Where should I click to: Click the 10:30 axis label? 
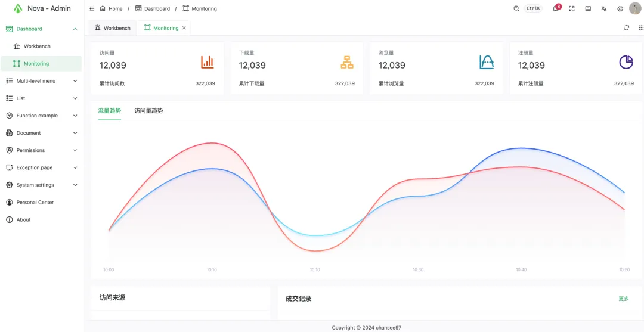pos(418,269)
